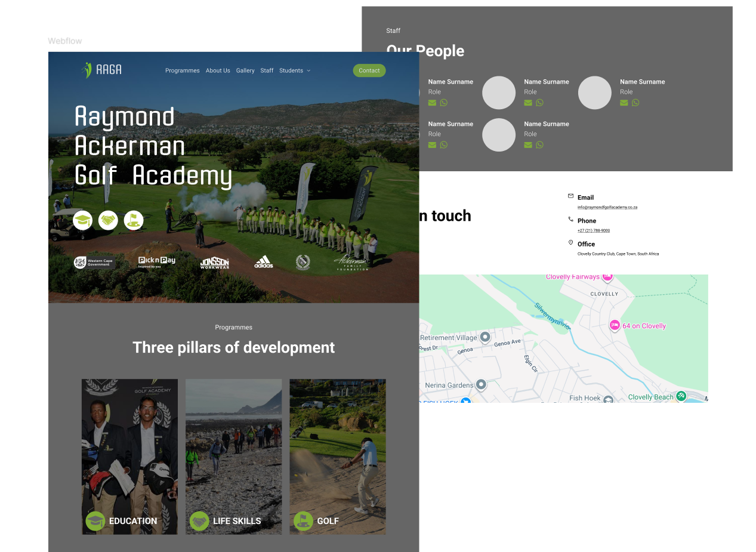
Task: Open the info@ email address link
Action: click(607, 207)
